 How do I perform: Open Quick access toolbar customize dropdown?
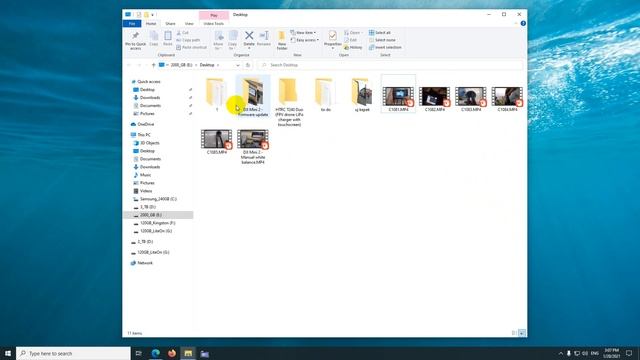pyautogui.click(x=153, y=15)
